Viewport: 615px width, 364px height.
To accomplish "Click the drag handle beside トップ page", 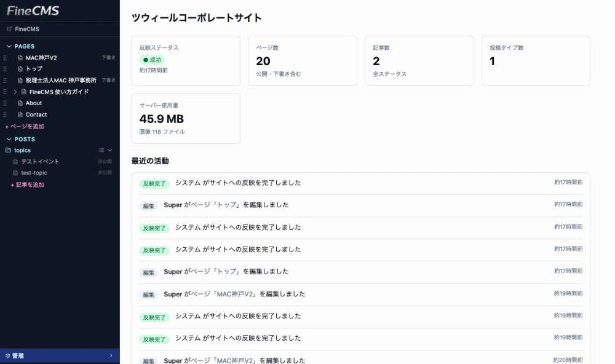I will point(5,69).
